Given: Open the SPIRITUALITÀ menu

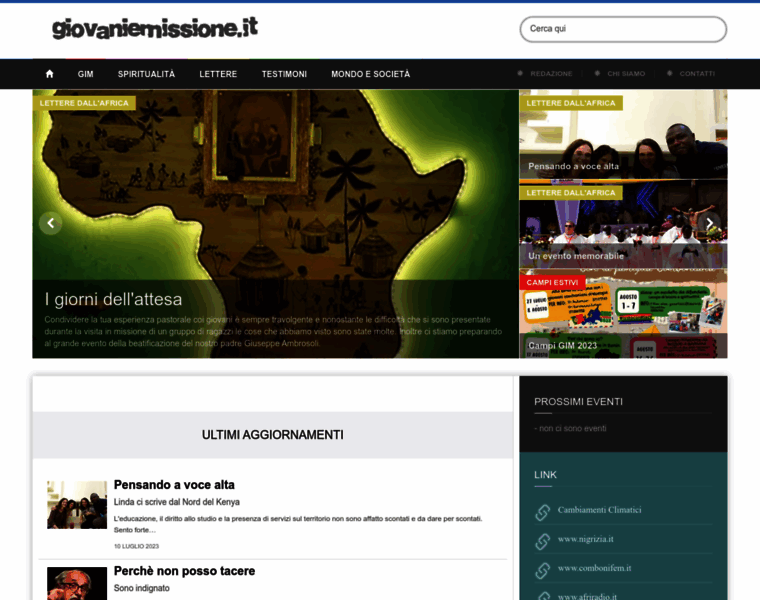Looking at the screenshot, I should (x=146, y=74).
